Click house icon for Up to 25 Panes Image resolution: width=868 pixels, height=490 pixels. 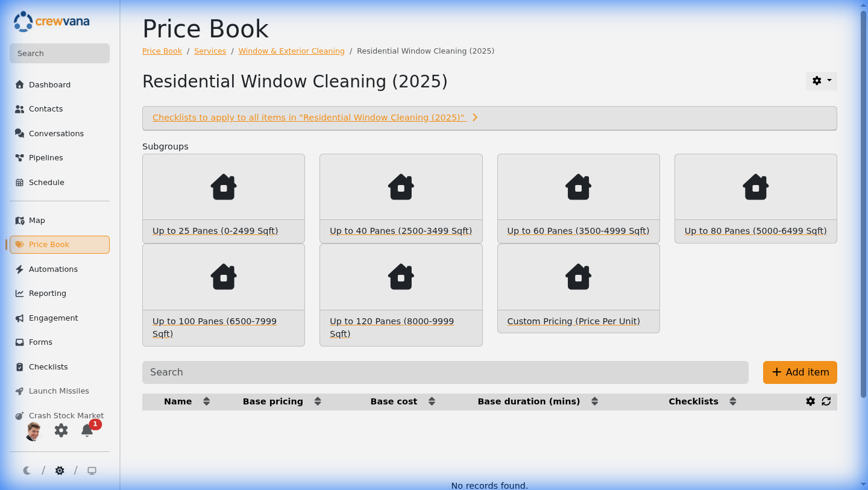(224, 187)
